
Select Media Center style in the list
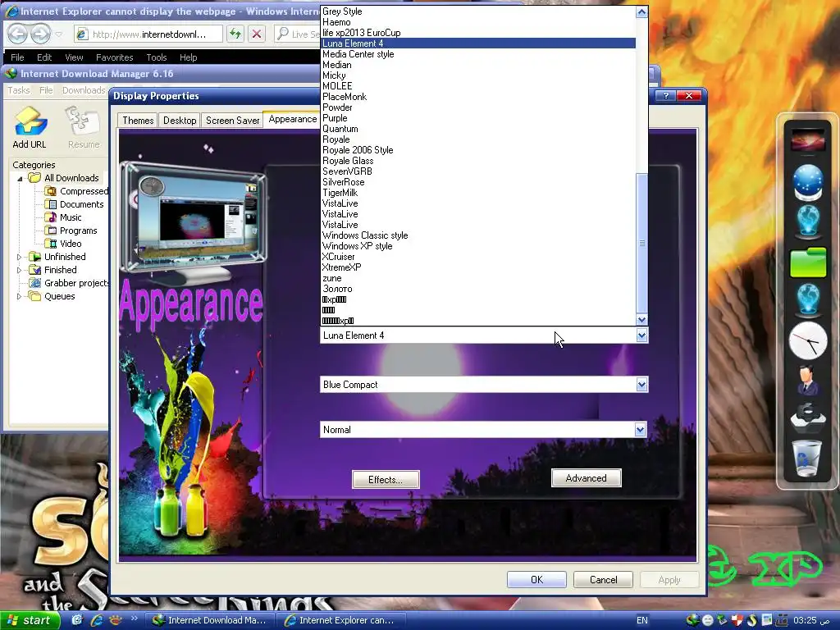(478, 54)
